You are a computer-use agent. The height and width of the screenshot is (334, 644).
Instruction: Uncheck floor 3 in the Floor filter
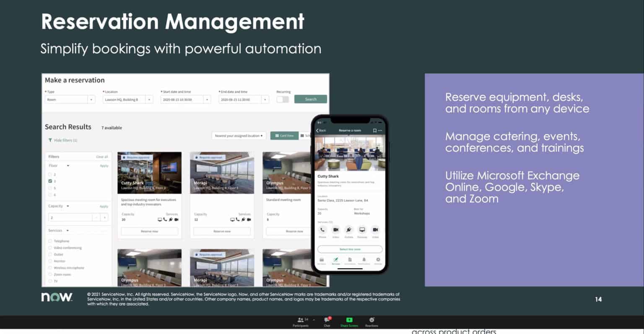pyautogui.click(x=49, y=181)
